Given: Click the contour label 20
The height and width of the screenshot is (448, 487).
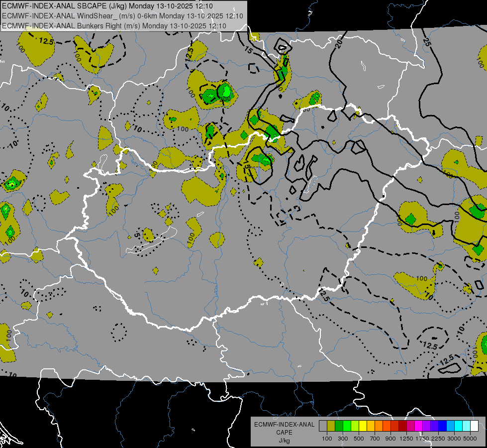Looking at the screenshot, I should (339, 43).
